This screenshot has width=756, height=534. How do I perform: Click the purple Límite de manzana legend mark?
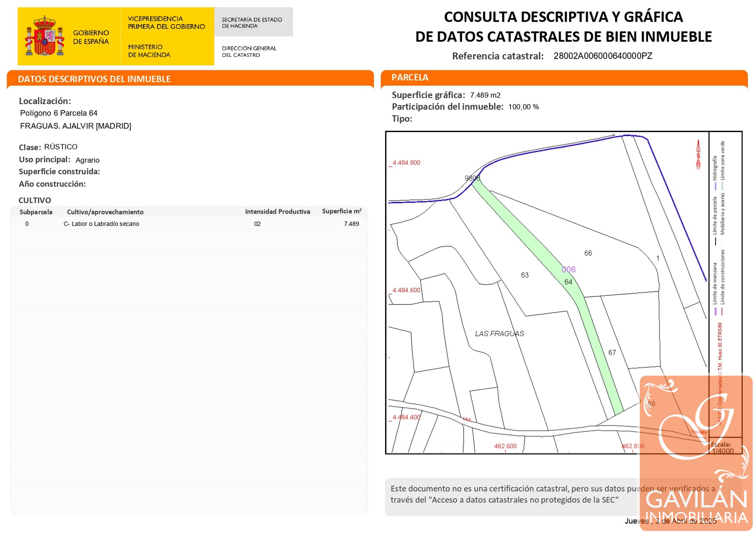point(715,311)
